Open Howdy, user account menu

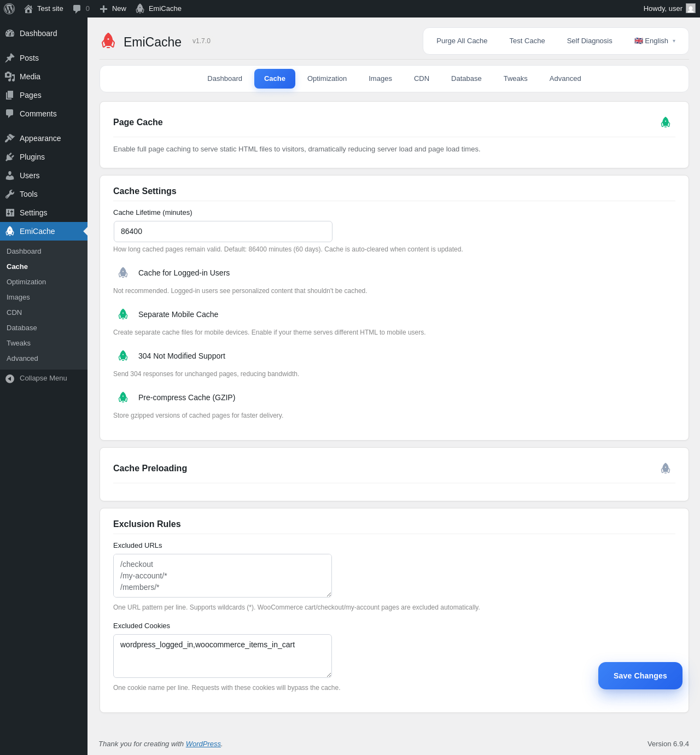tap(669, 9)
